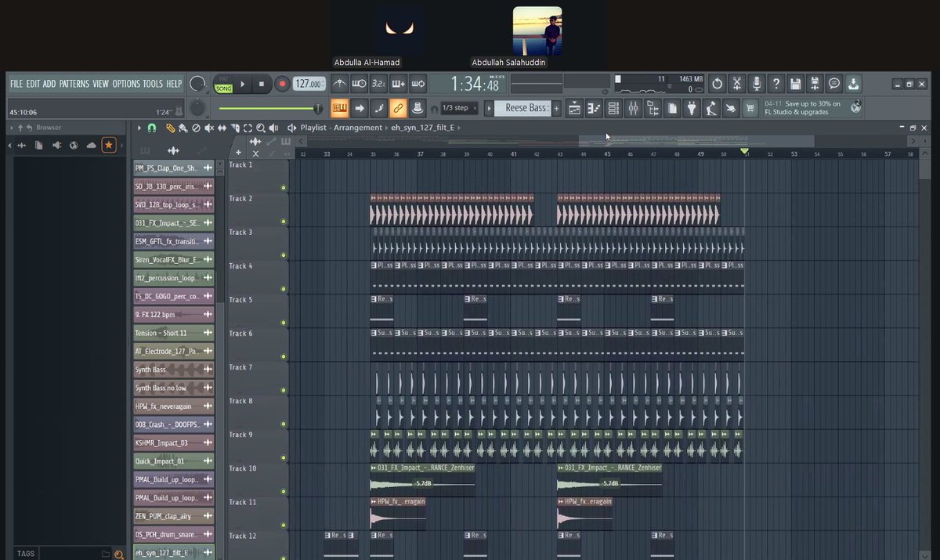Screen dimensions: 940x560
Task: Adjust the main pitch knob
Action: click(198, 108)
